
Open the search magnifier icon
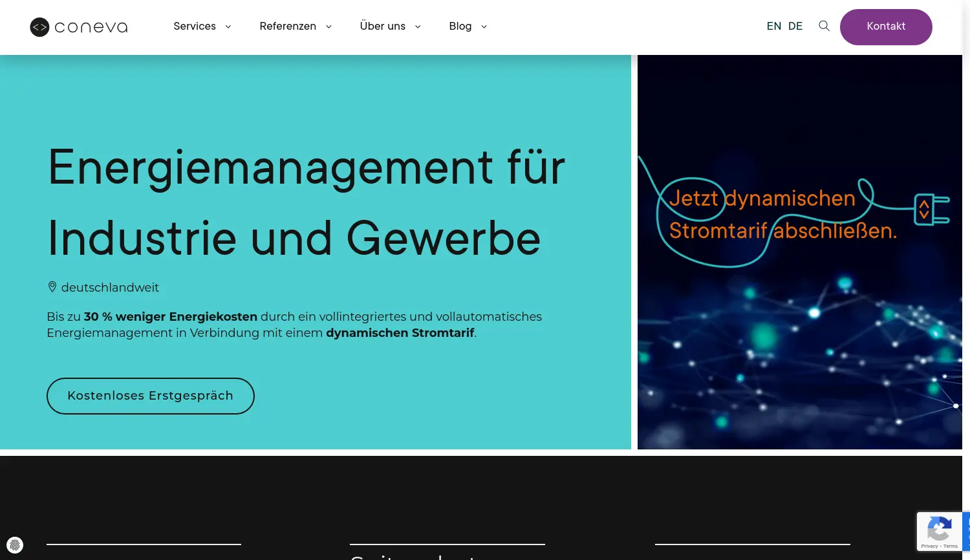[824, 26]
